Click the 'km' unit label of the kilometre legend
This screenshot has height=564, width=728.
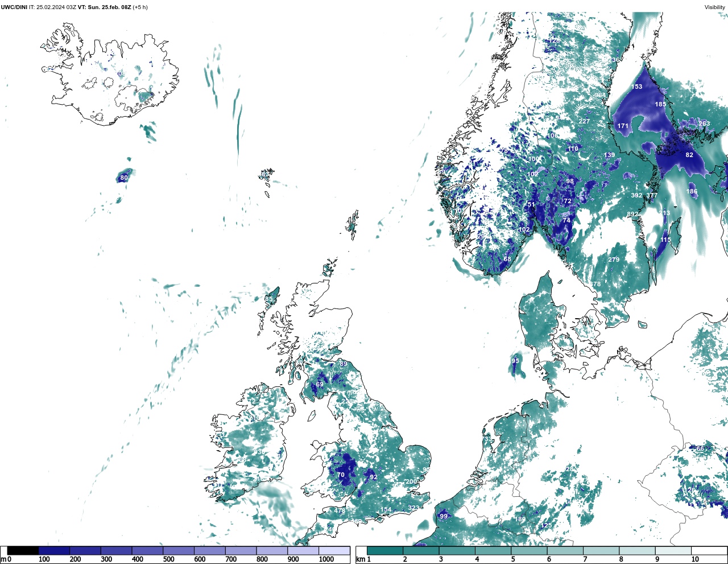[361, 559]
